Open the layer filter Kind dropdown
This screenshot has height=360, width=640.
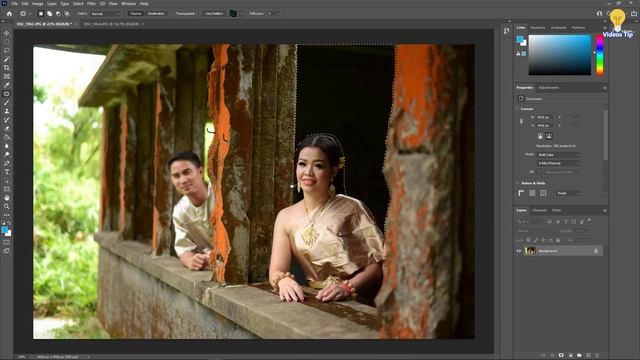coord(531,222)
